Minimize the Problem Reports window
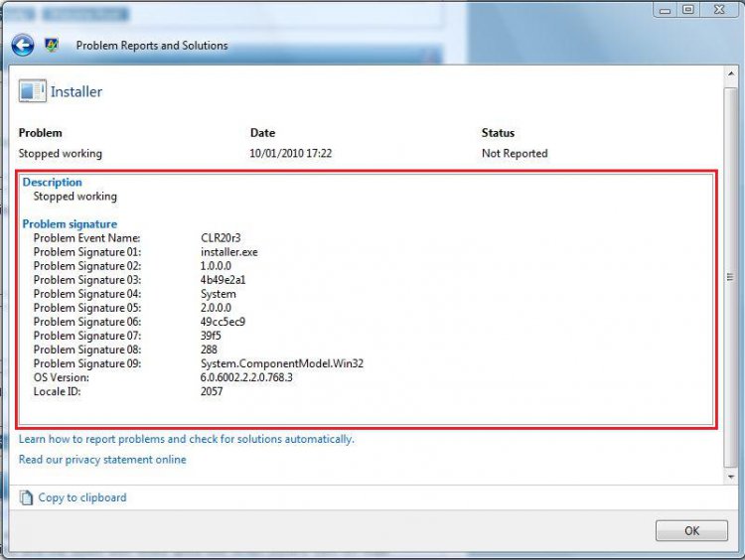This screenshot has height=560, width=745. pyautogui.click(x=667, y=9)
